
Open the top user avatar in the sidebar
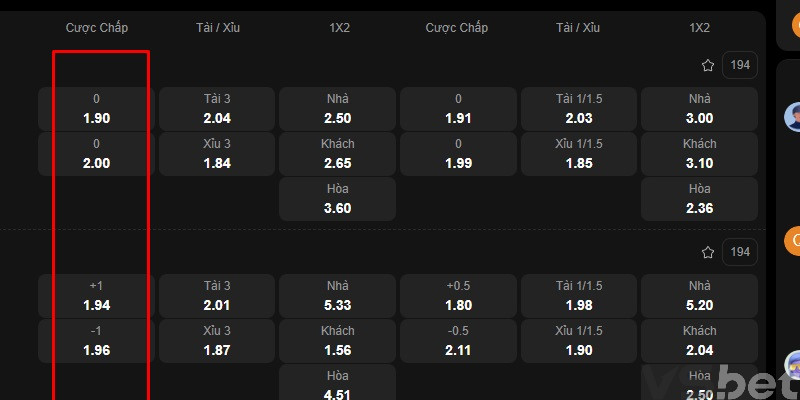pyautogui.click(x=794, y=117)
